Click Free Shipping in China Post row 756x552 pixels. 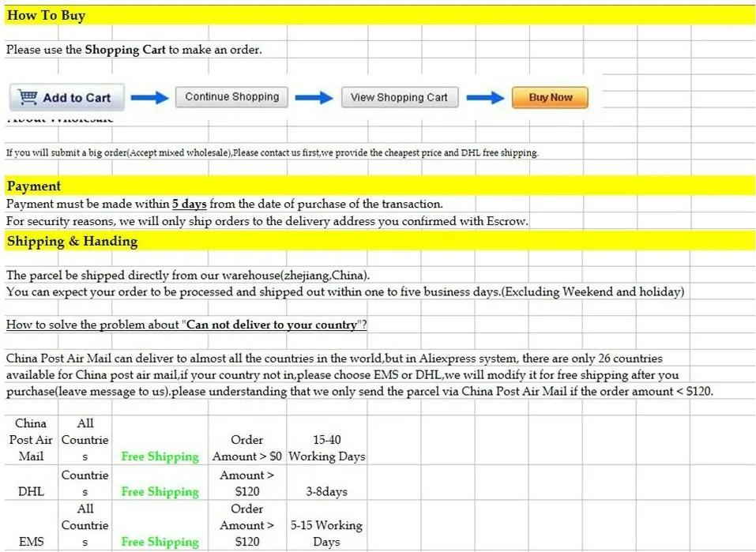click(160, 456)
